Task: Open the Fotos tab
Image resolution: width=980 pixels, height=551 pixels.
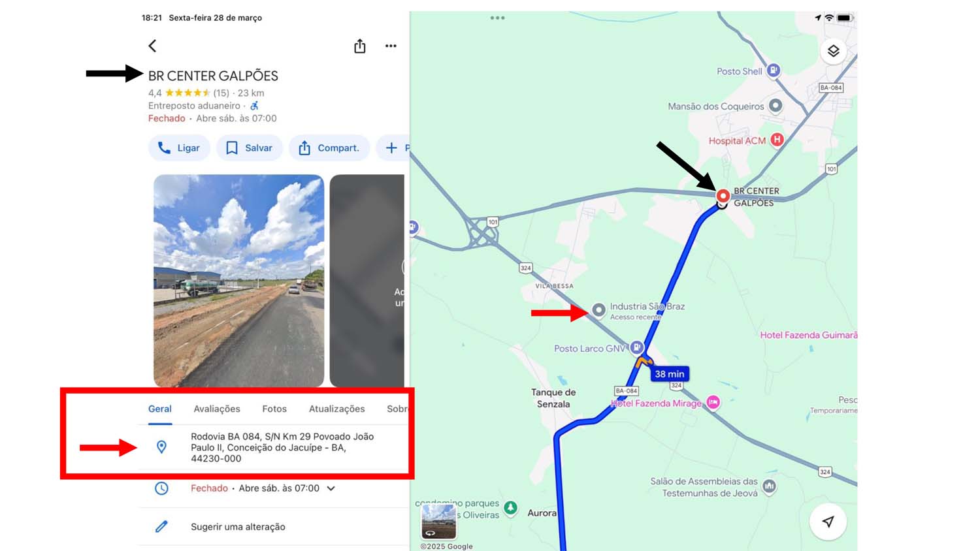Action: pyautogui.click(x=274, y=409)
